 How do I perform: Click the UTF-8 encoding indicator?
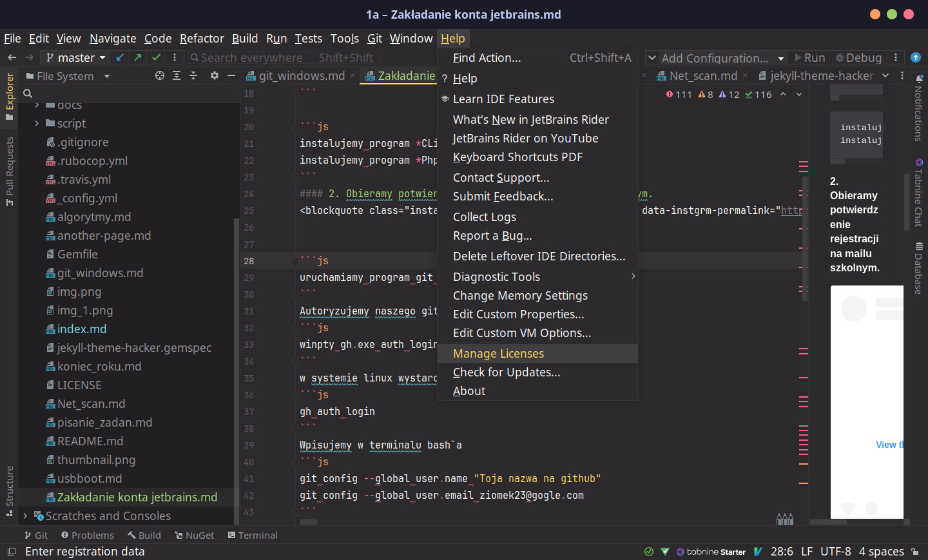pos(835,552)
